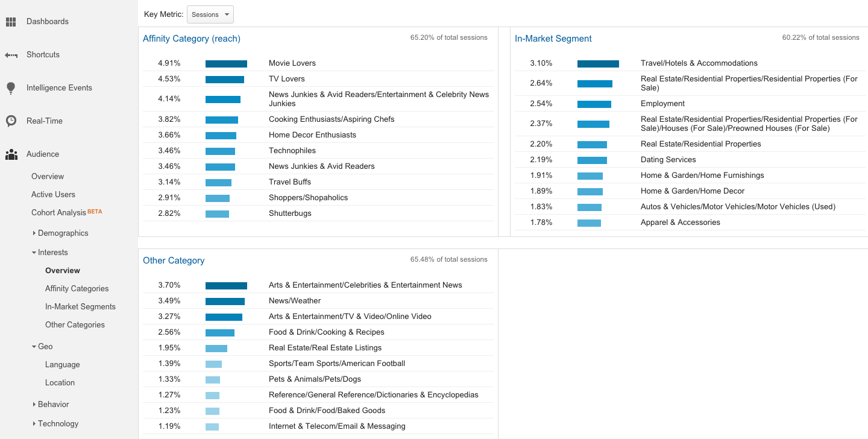
Task: Click the In-Market Segment heading link
Action: (553, 39)
